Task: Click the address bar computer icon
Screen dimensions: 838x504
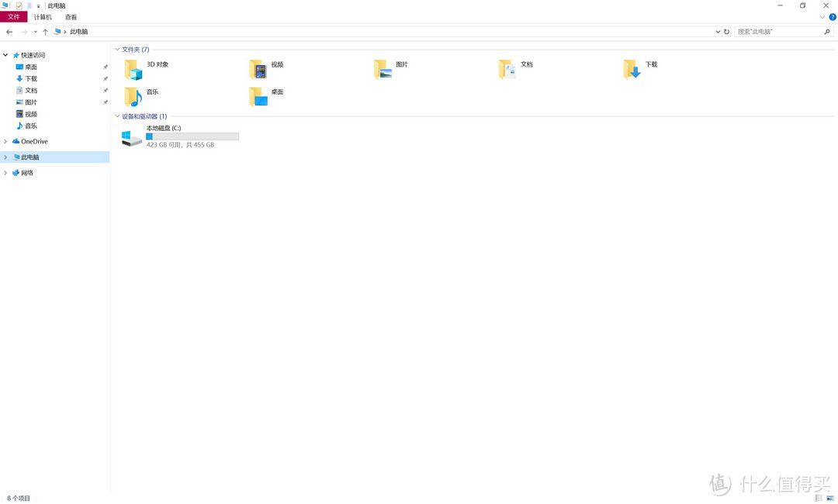Action: (57, 32)
